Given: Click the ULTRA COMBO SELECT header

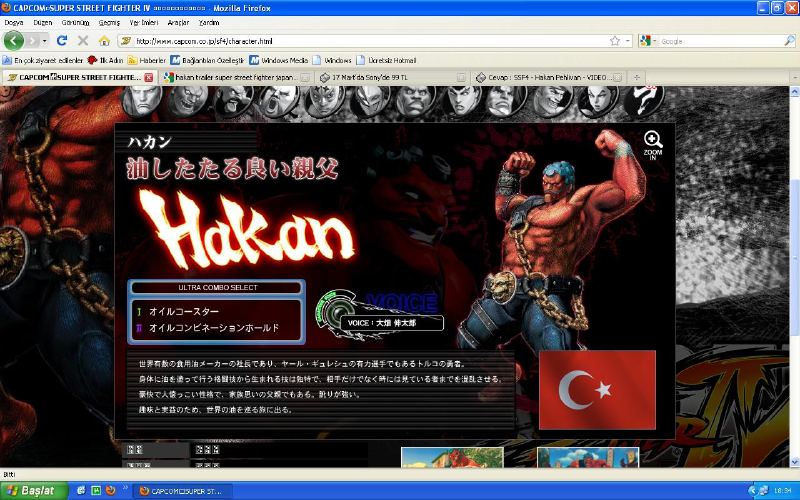Looking at the screenshot, I should click(217, 288).
